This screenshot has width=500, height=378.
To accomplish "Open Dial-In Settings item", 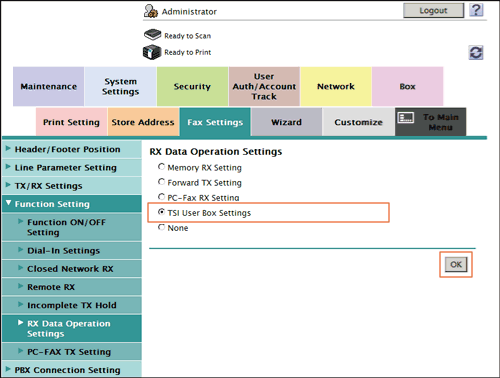I will click(72, 250).
